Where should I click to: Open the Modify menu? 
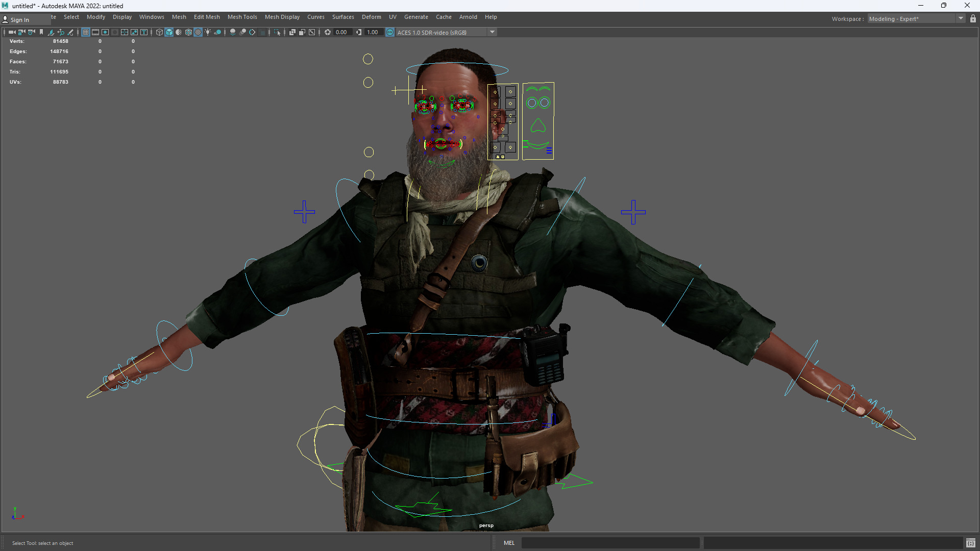(96, 17)
